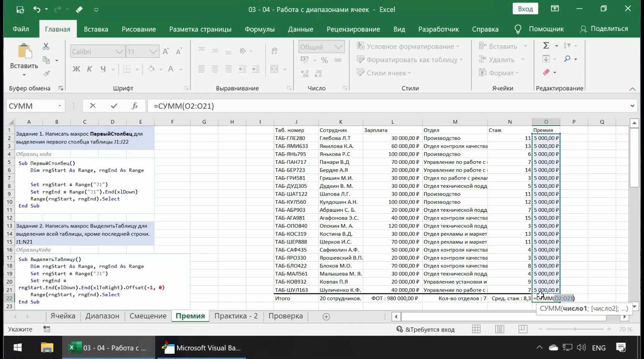Click the AutoSum sigma icon
Screen dimensions: 644x359
(x=546, y=46)
